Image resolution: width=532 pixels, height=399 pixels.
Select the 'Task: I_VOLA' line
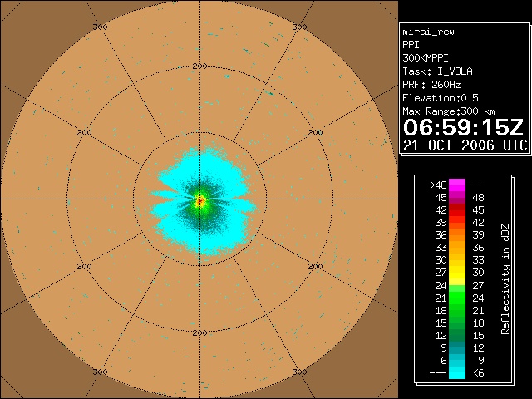(437, 71)
